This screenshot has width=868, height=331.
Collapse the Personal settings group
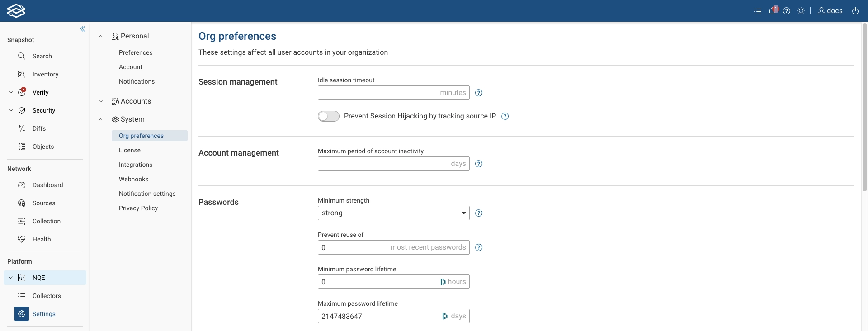(x=101, y=36)
